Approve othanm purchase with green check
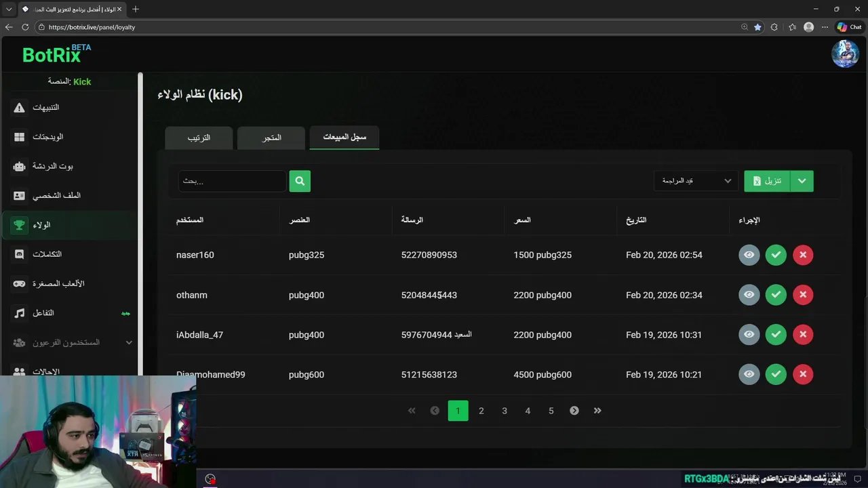The height and width of the screenshot is (488, 868). 776,295
